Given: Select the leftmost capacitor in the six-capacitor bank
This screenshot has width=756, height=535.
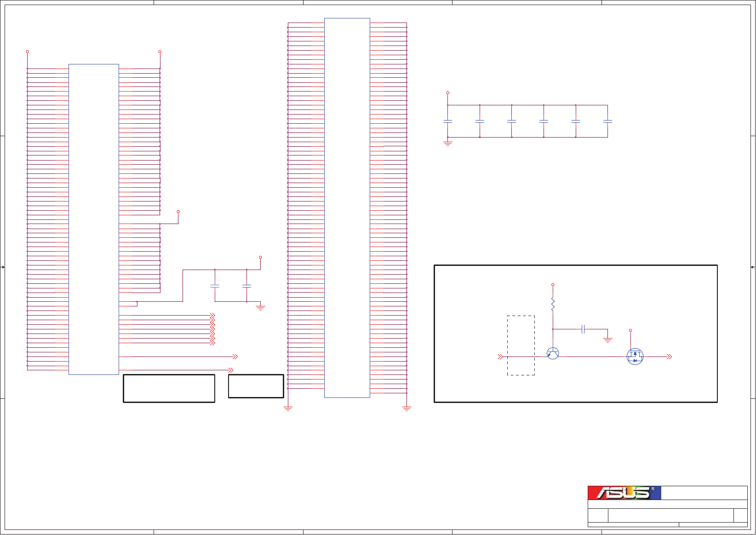Looking at the screenshot, I should click(x=447, y=121).
